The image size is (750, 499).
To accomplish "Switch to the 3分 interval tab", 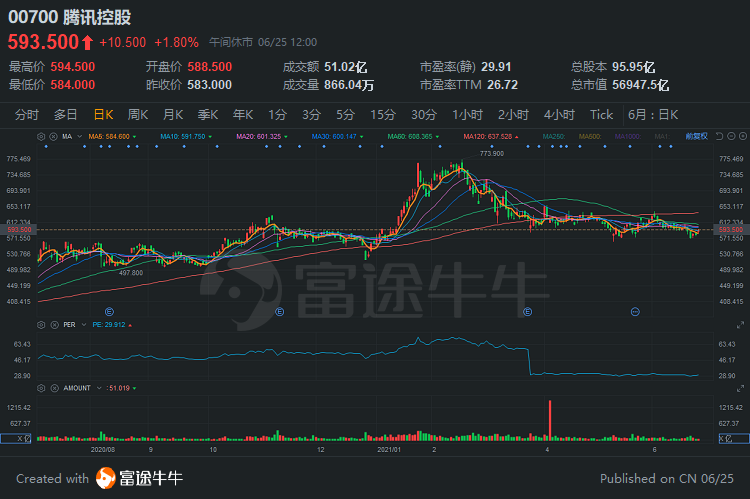I will coord(311,115).
